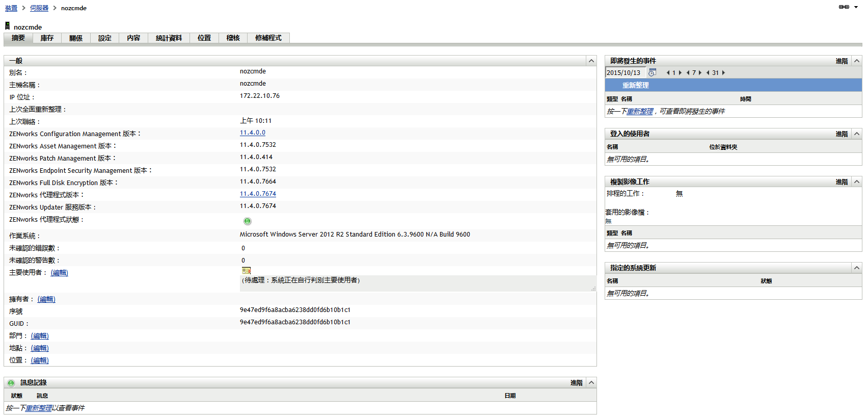This screenshot has width=868, height=415.
Task: Click the date field showing 2015/10/13
Action: (626, 73)
